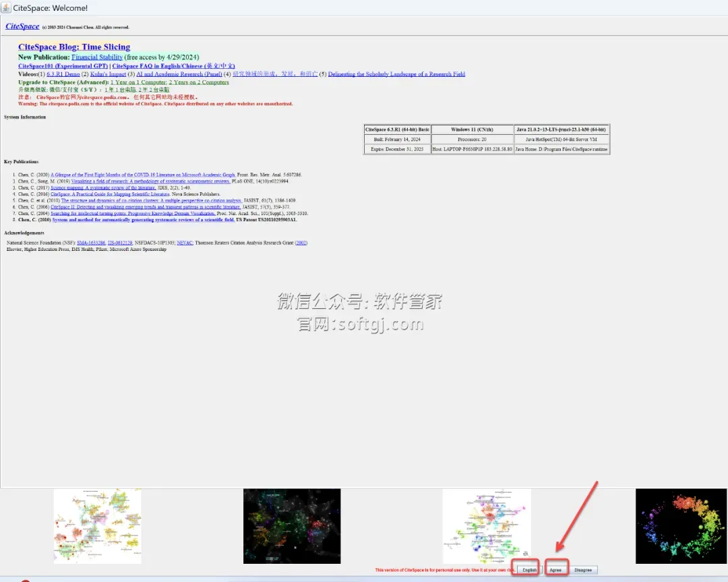Click the Windows 11 (CN/zh) table cell
The image size is (728, 582).
(472, 129)
